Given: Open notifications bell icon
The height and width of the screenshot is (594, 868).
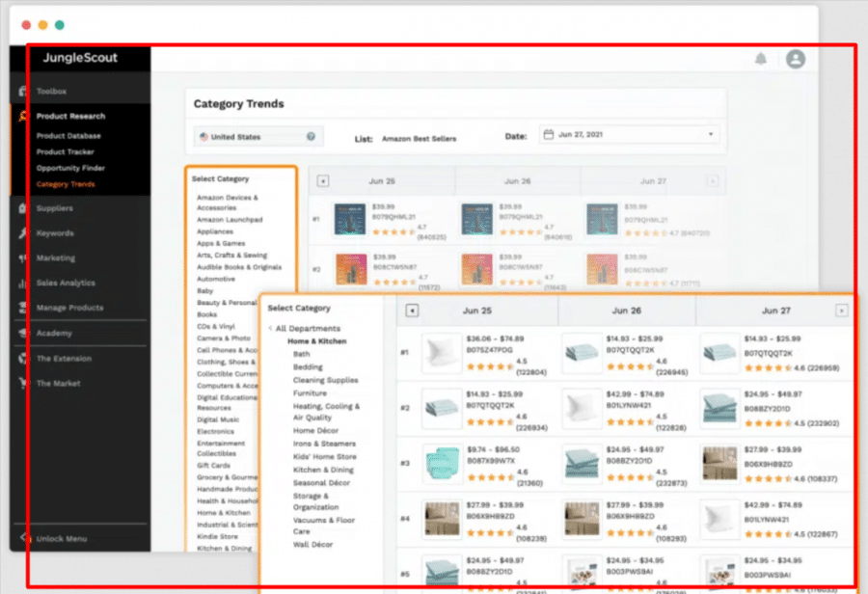Looking at the screenshot, I should (x=761, y=59).
